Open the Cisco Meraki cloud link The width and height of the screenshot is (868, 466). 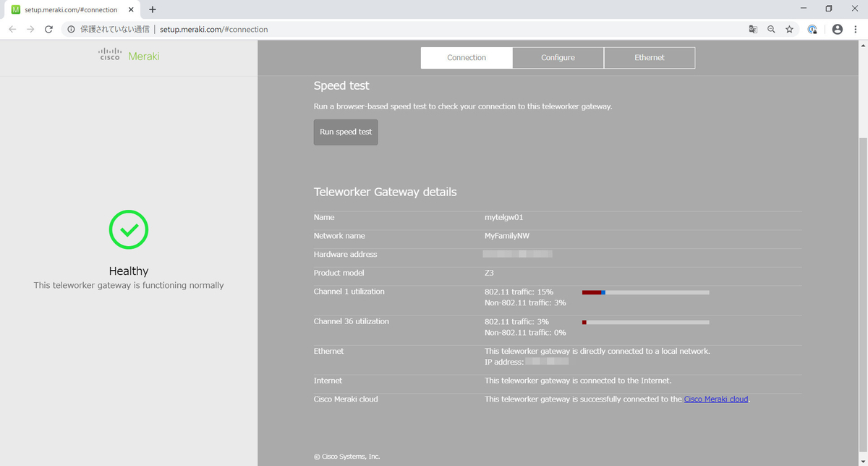click(716, 399)
